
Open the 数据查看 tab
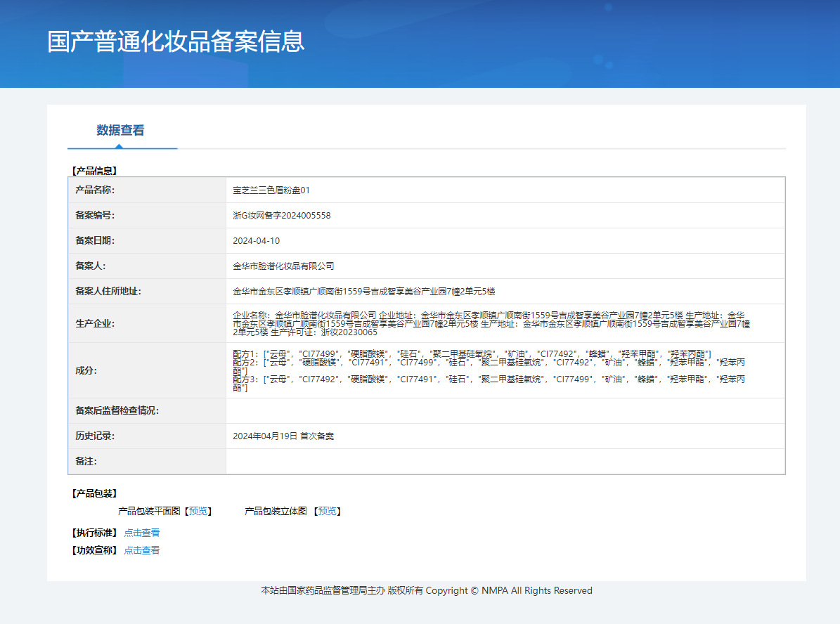coord(120,130)
